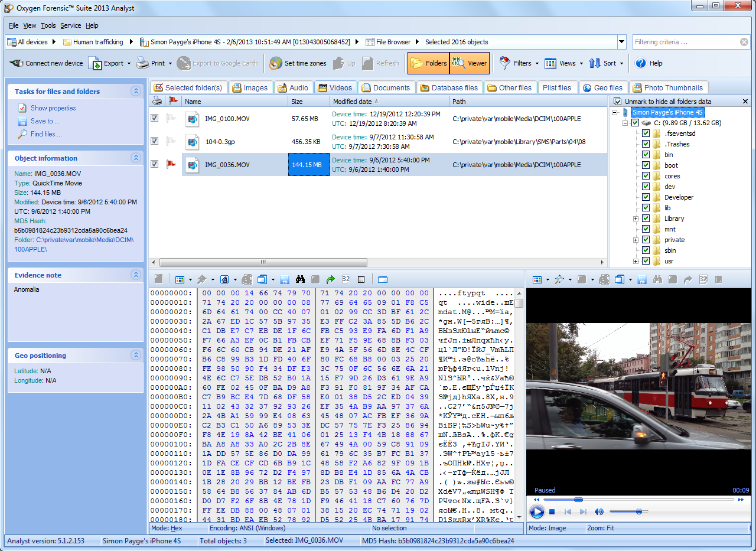Open the Tools menu
This screenshot has width=756, height=551.
[x=48, y=25]
